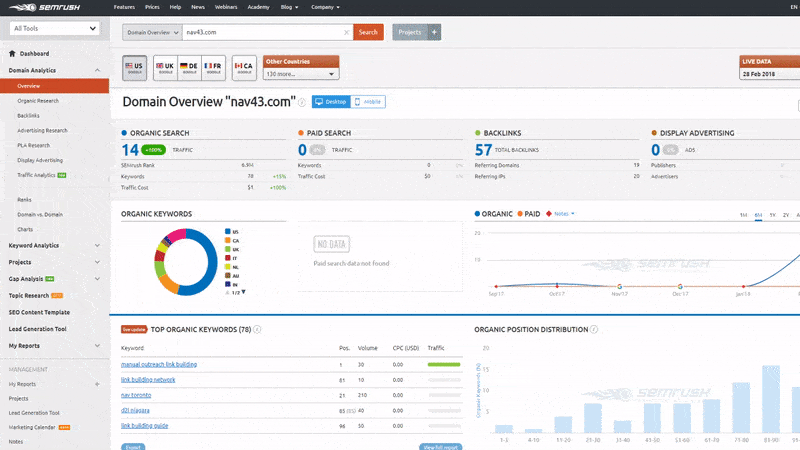Click the Live Data date 28 Feb 2018

coord(769,74)
